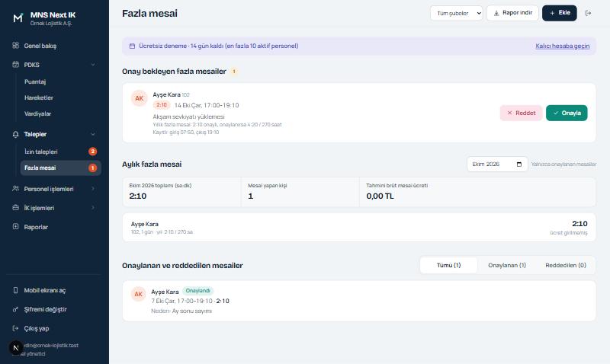Click the Onaylandı status tag
610x364 pixels.
pos(197,291)
